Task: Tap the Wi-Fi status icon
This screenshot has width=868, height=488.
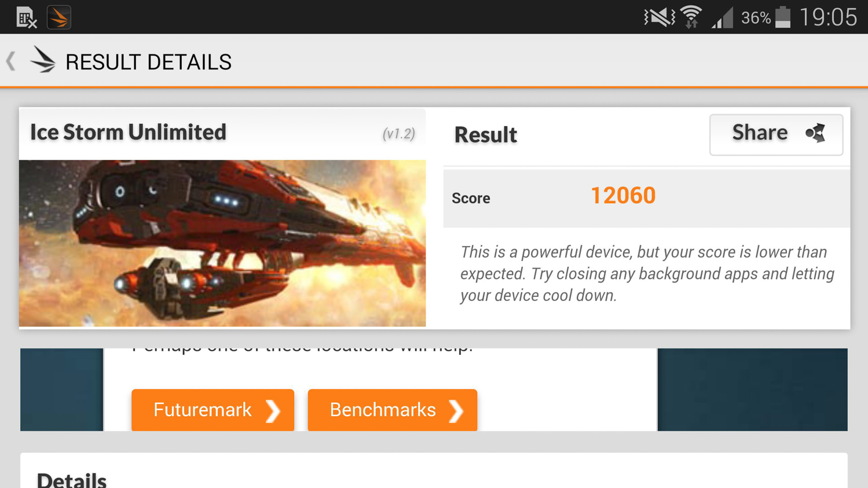Action: coord(691,17)
